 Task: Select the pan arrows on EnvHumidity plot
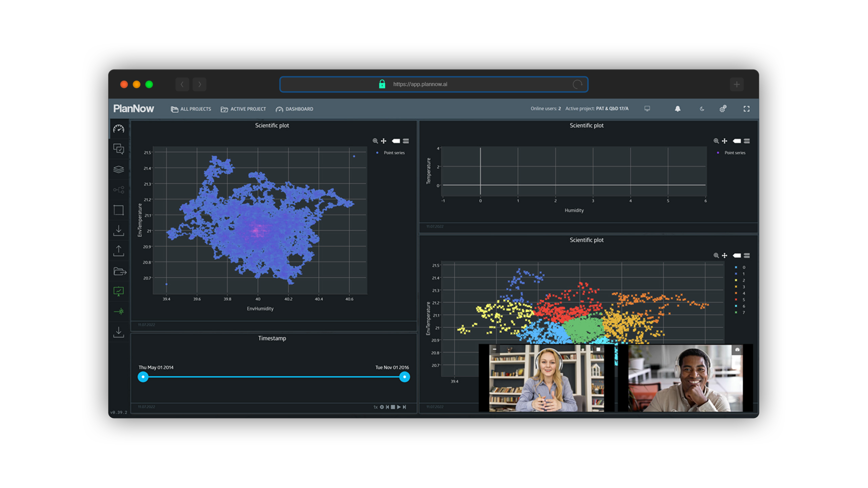coord(384,141)
